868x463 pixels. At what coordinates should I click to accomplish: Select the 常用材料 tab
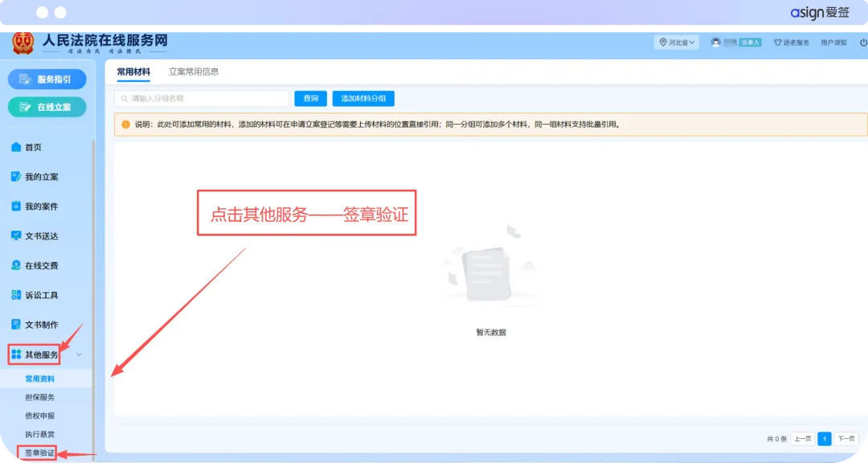133,72
